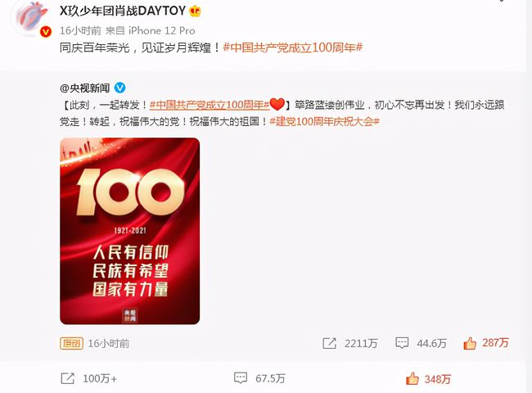Open the red 100 anniversary poster image
The width and height of the screenshot is (532, 393).
[130, 231]
